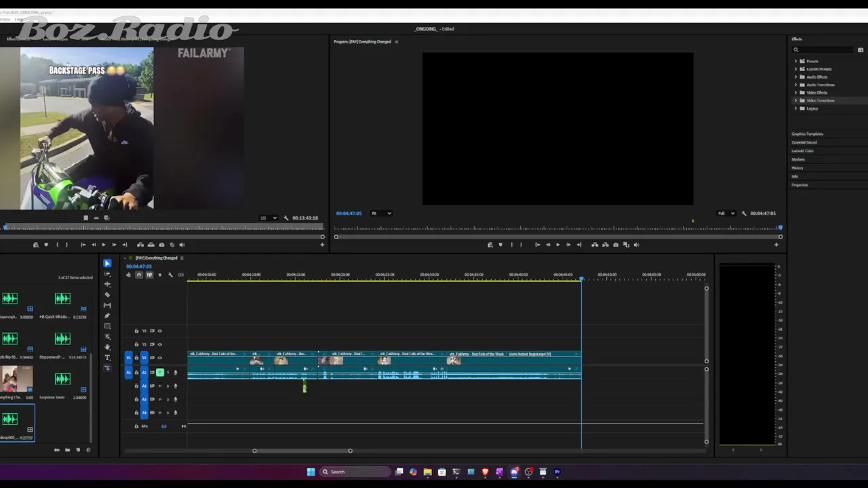
Task: Open Program monitor settings wrench
Action: (744, 213)
